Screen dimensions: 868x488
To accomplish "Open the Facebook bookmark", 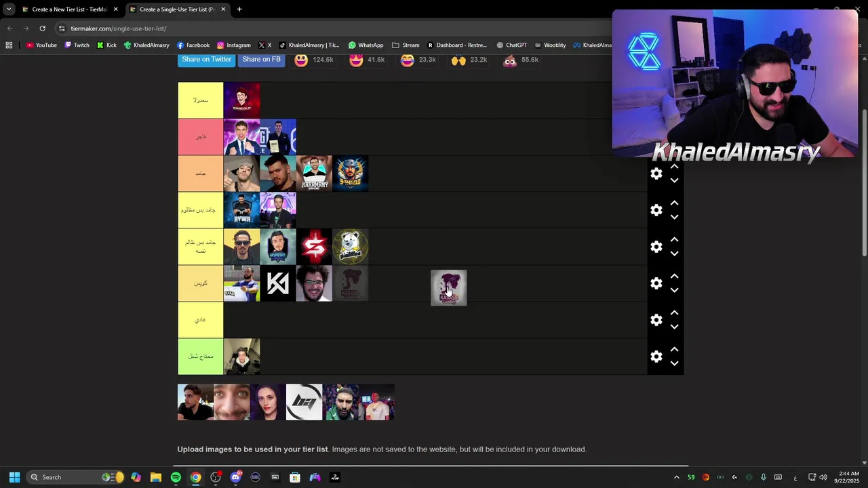I will pyautogui.click(x=193, y=45).
